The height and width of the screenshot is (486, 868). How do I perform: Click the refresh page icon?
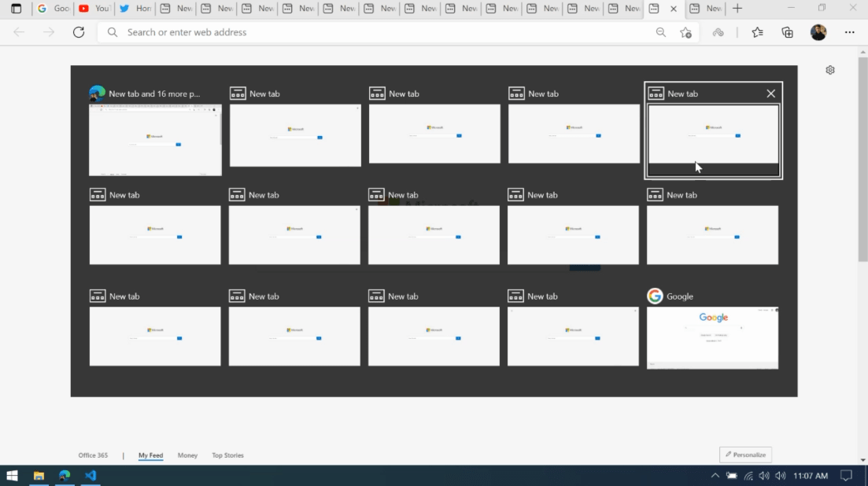click(79, 32)
